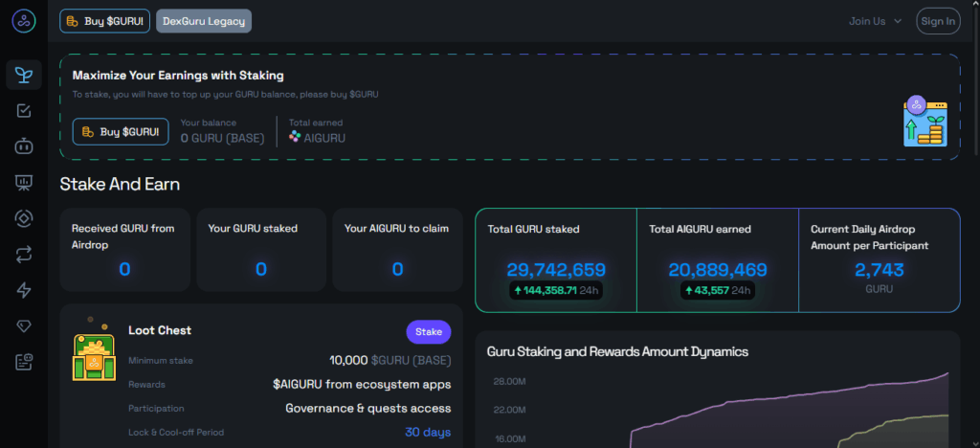Click the page vertical scrollbar
Viewport: 980px width, 448px height.
click(975, 96)
